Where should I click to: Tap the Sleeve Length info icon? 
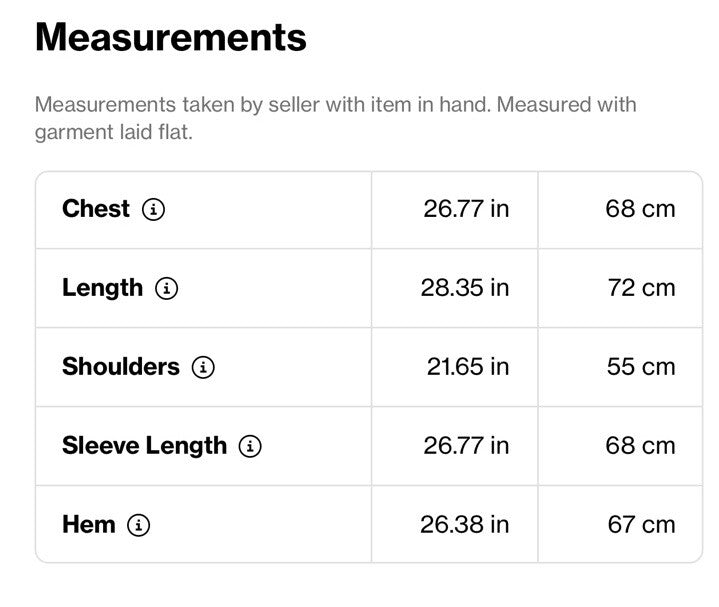[x=250, y=446]
